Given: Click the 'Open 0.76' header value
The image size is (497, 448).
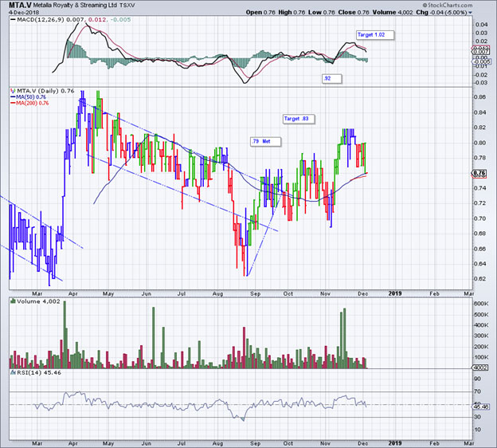Looking at the screenshot, I should click(260, 13).
